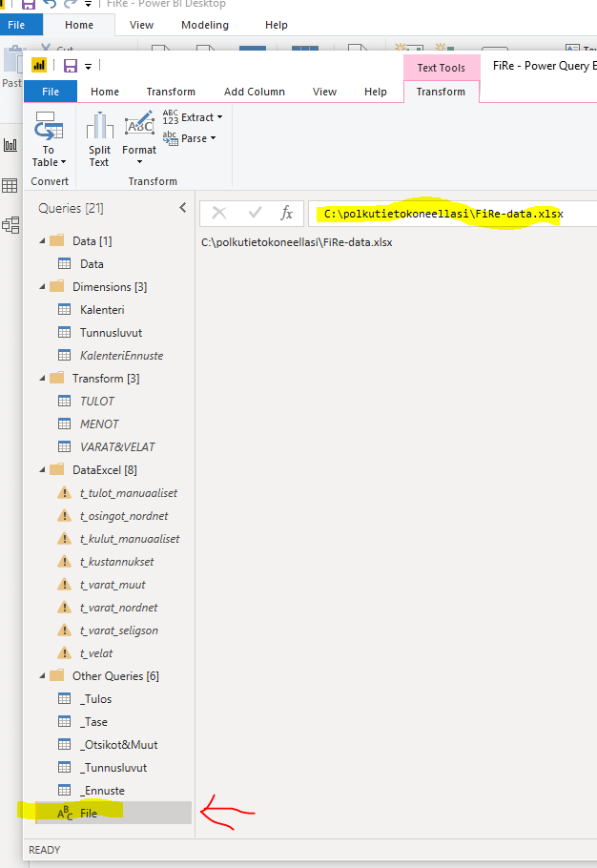Click warning icon of t_tulot_manuaaliset

click(x=64, y=493)
